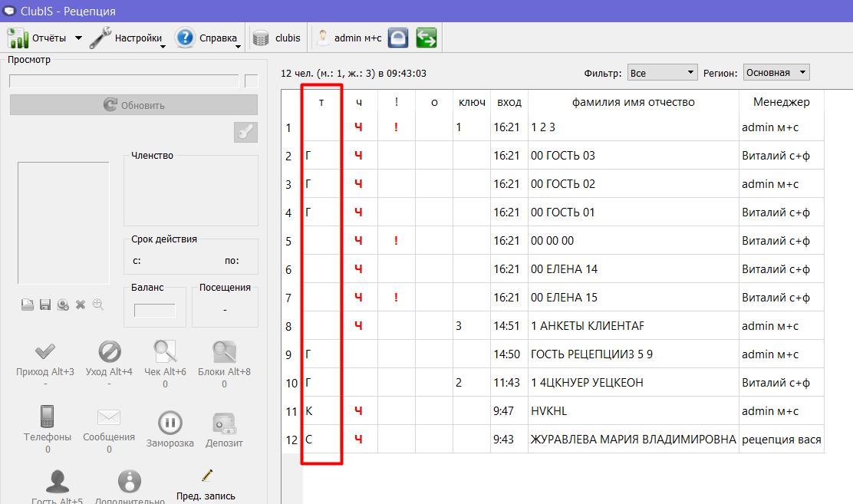Select the 00 ГОСТЬ 02 row
The height and width of the screenshot is (504, 853).
click(553, 184)
